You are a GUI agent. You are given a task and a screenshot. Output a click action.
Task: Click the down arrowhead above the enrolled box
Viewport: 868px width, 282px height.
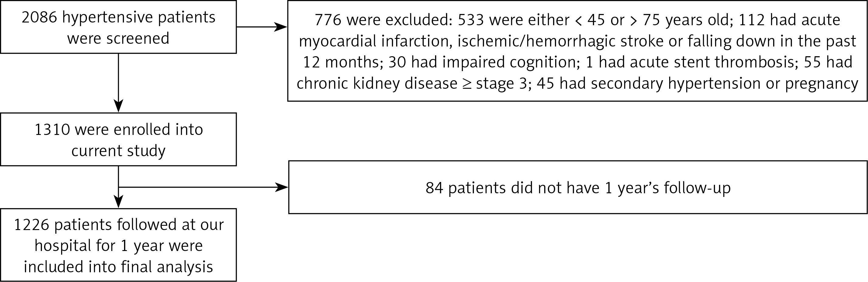tap(118, 105)
